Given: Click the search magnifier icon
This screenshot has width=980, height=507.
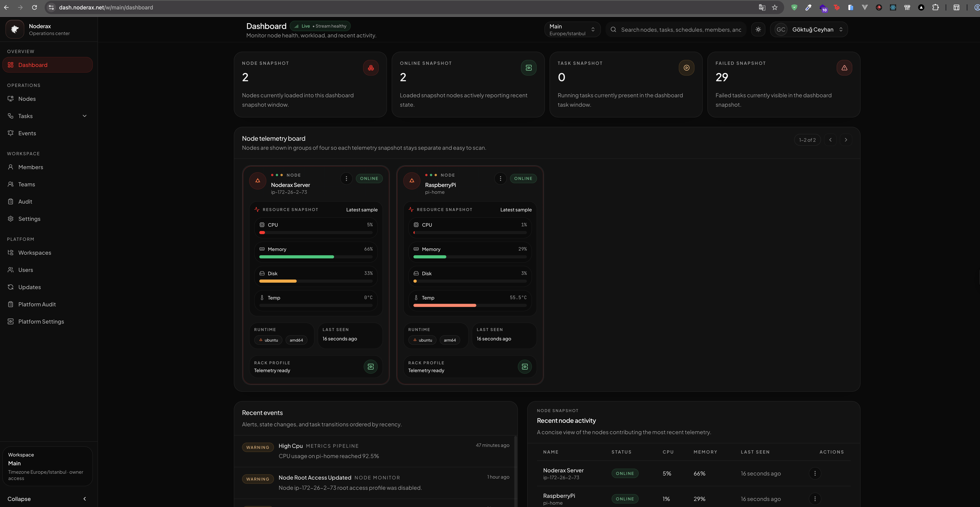Looking at the screenshot, I should 613,29.
